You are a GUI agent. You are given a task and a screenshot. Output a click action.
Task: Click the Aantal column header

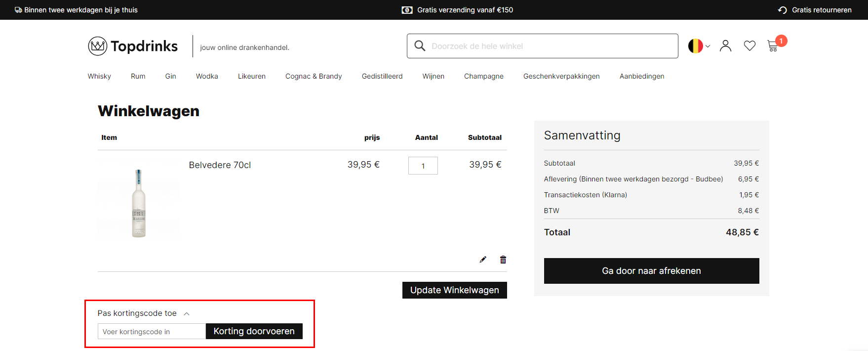click(427, 137)
